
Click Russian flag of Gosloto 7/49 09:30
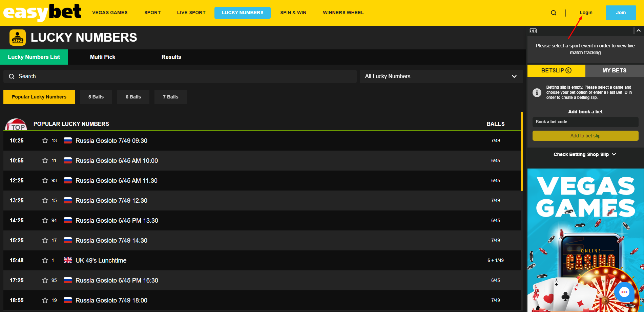(x=68, y=140)
